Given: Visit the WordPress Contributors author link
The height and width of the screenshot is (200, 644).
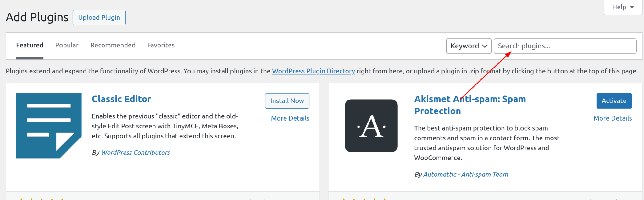Looking at the screenshot, I should pyautogui.click(x=136, y=153).
